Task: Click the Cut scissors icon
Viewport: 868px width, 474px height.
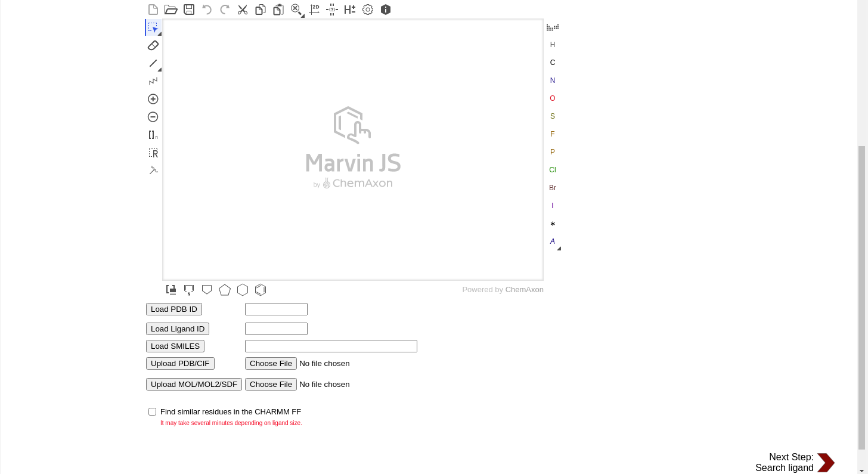Action: coord(243,10)
